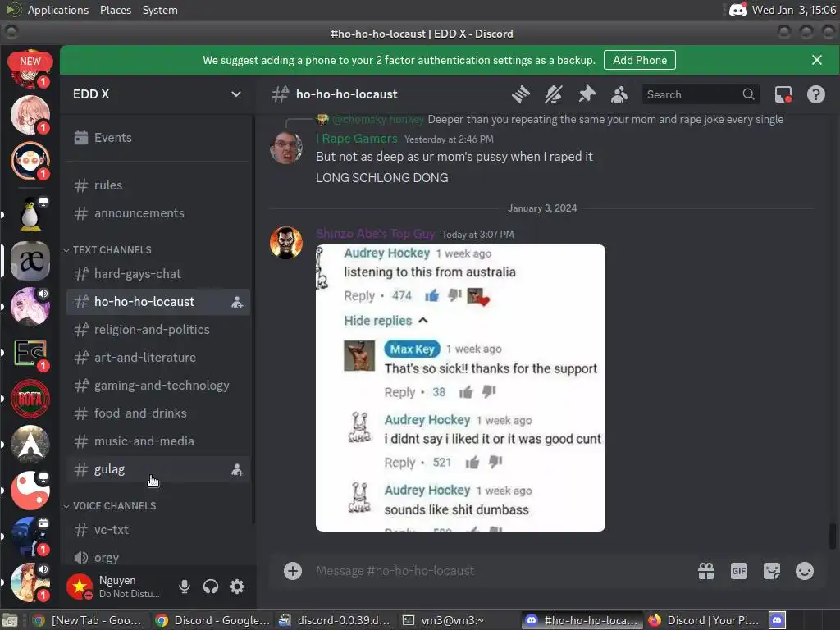
Task: Toggle notification settings bell icon
Action: (x=554, y=94)
